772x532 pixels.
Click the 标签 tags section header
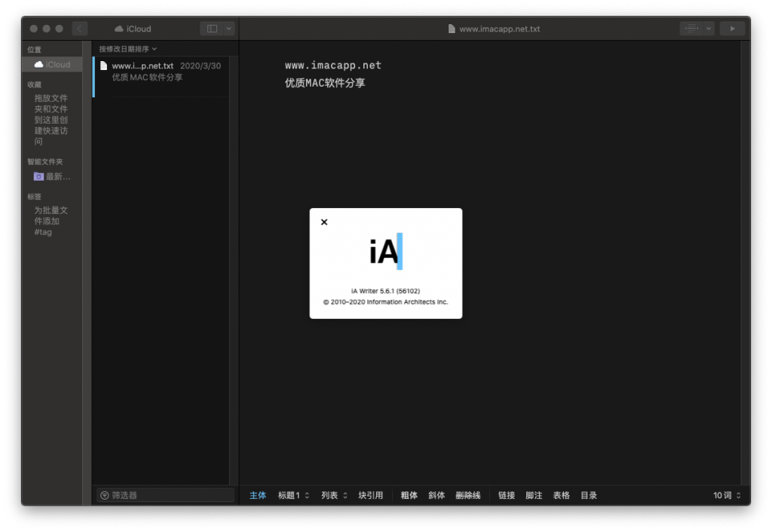[35, 197]
